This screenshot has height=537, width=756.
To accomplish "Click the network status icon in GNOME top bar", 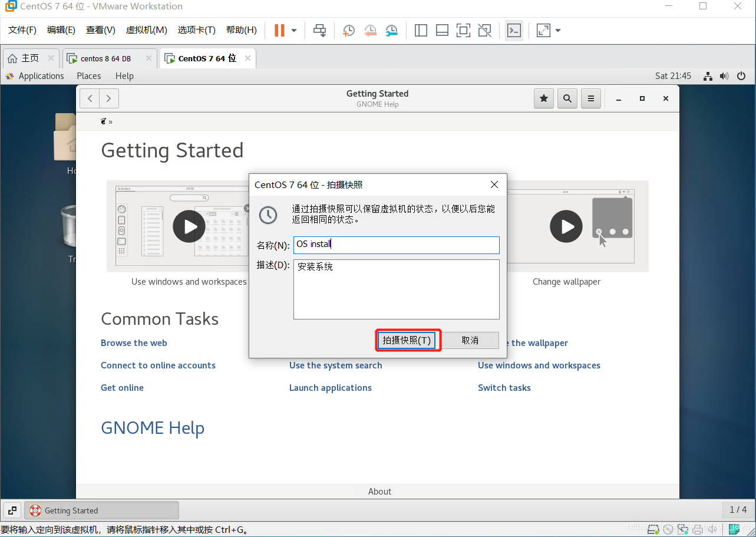I will (x=708, y=76).
